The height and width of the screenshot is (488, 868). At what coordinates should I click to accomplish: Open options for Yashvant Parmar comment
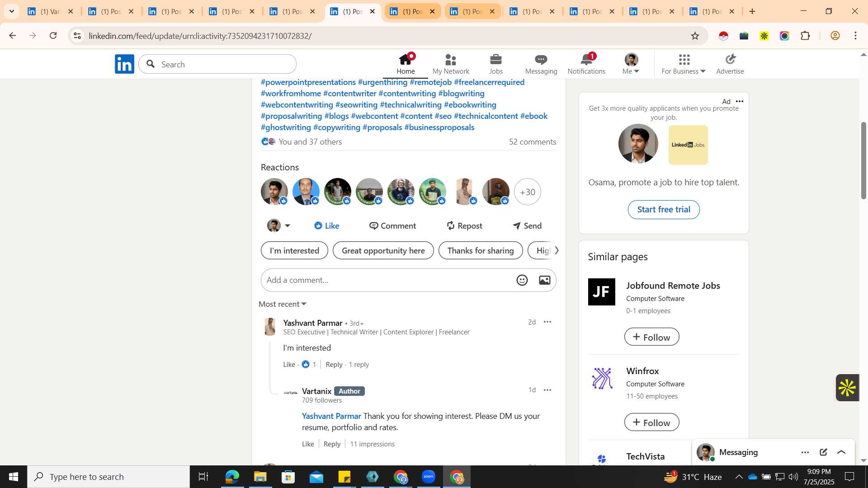coord(547,322)
